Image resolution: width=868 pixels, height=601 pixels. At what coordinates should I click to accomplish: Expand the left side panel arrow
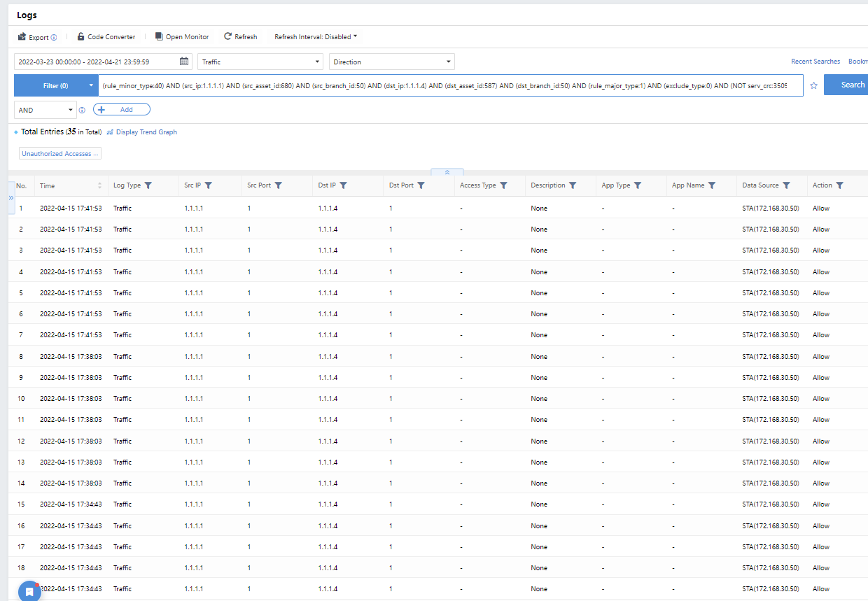tap(11, 198)
